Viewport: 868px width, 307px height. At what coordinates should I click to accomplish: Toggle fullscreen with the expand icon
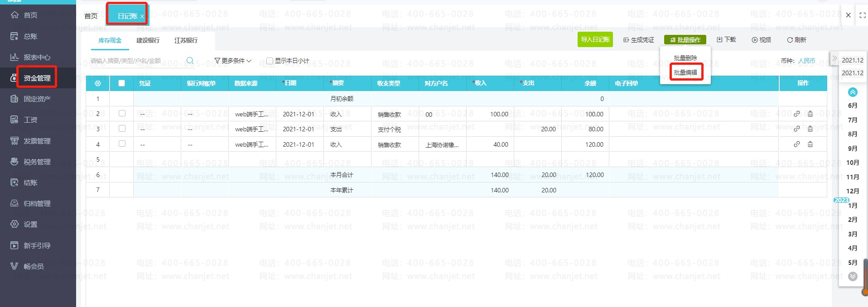[x=863, y=15]
